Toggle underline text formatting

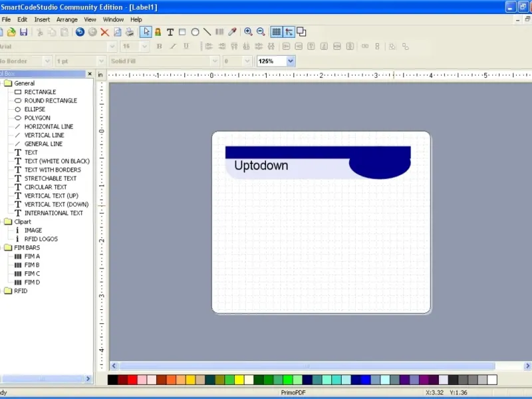186,47
